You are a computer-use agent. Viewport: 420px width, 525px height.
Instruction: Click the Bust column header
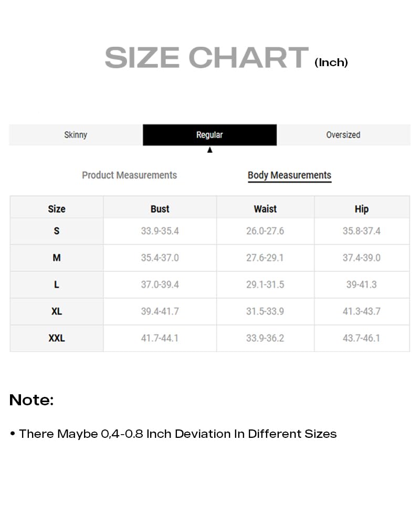click(x=160, y=209)
